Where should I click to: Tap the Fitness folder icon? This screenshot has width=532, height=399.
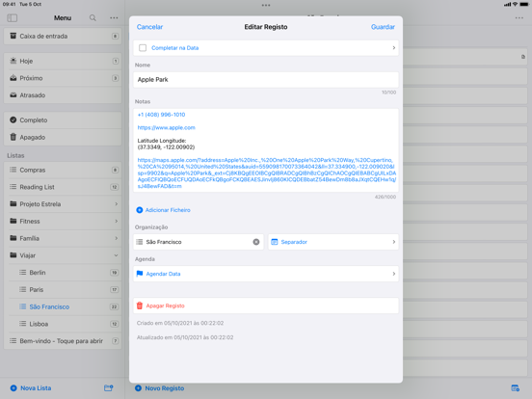(13, 221)
